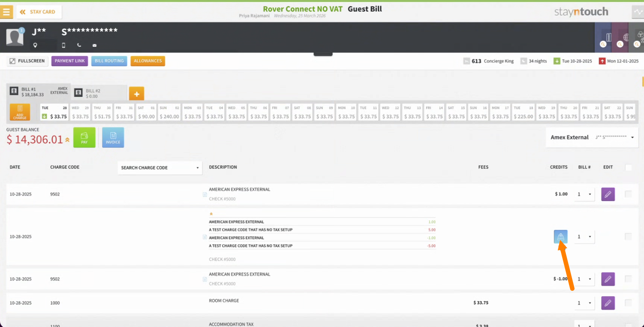Screen dimensions: 644x327
Task: Click the moon icon beside 34 nights
Action: coord(523,61)
